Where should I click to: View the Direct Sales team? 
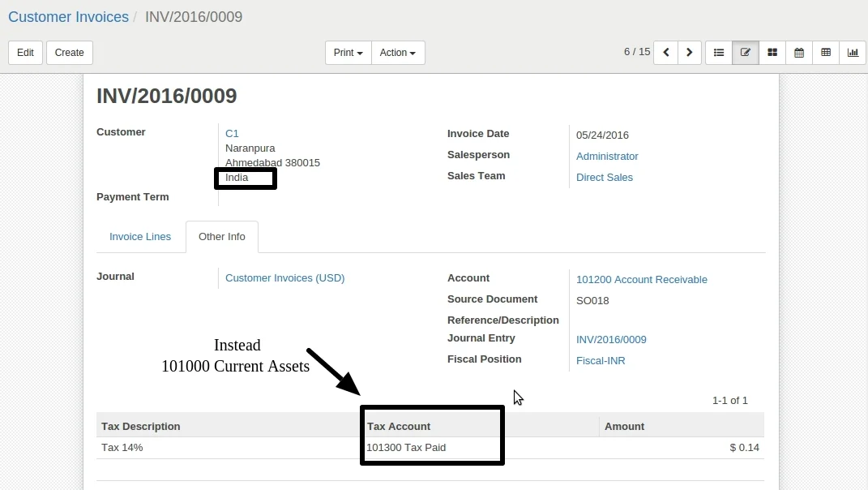coord(605,177)
